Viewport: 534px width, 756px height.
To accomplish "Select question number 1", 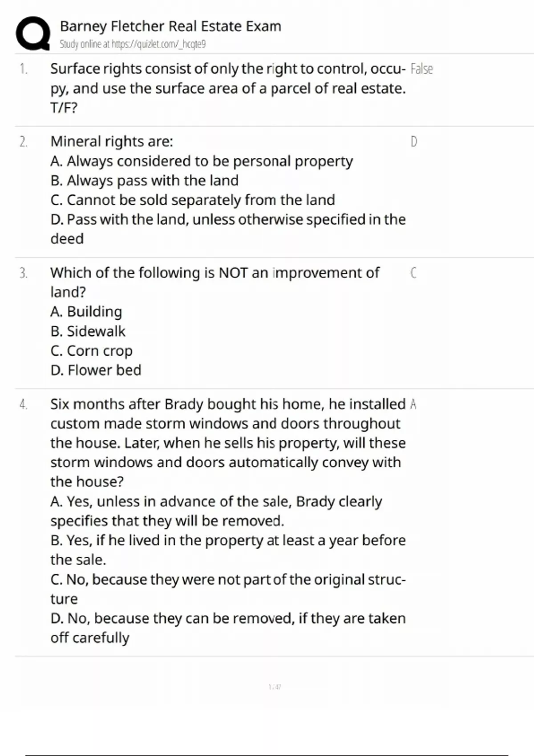I will [23, 69].
